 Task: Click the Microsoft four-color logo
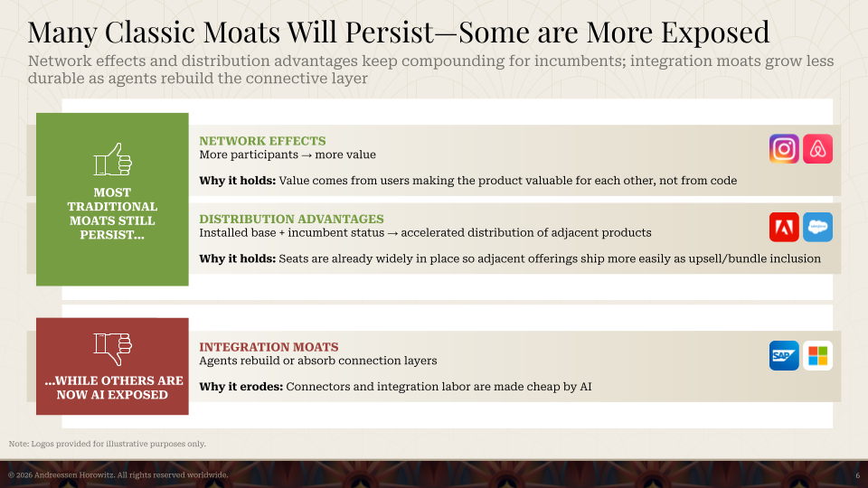point(817,355)
